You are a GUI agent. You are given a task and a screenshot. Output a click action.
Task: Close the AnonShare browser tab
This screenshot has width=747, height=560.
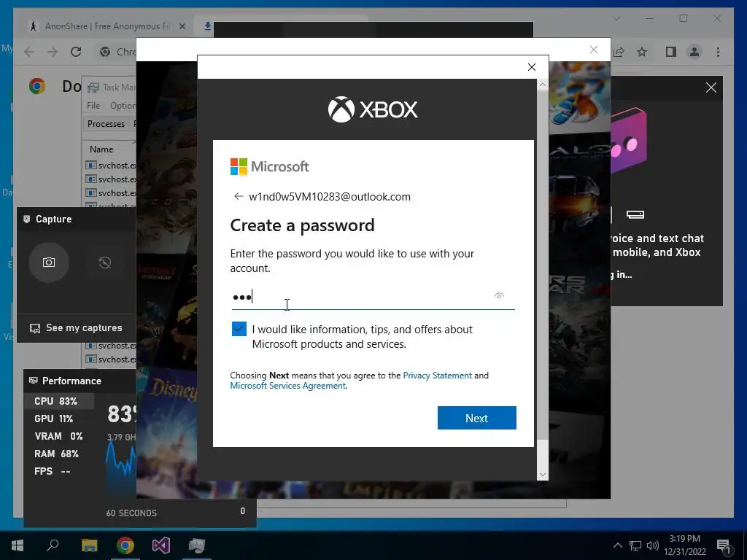182,26
